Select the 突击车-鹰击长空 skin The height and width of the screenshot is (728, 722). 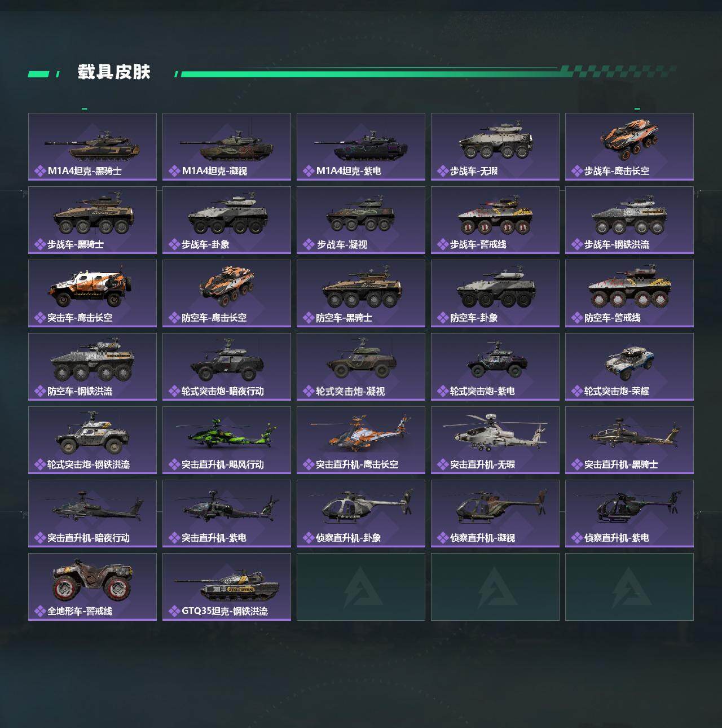click(x=93, y=293)
